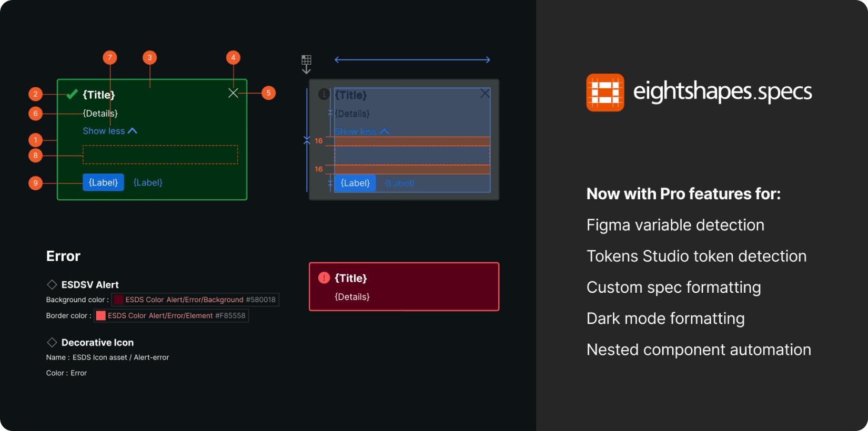This screenshot has width=868, height=431.
Task: Click Name: ESDS Icon asset / Alert-error line
Action: pyautogui.click(x=108, y=357)
